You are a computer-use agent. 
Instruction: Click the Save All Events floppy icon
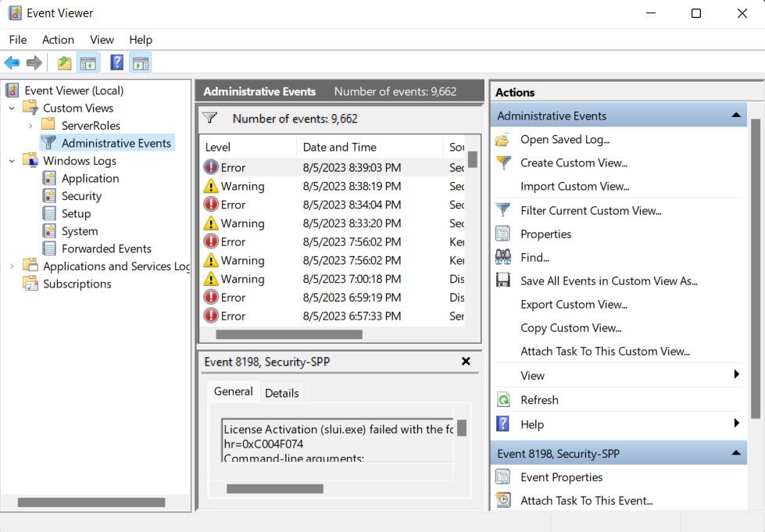pyautogui.click(x=503, y=280)
